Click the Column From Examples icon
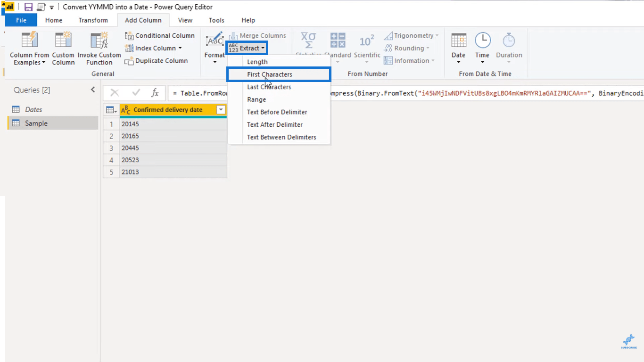 click(30, 41)
